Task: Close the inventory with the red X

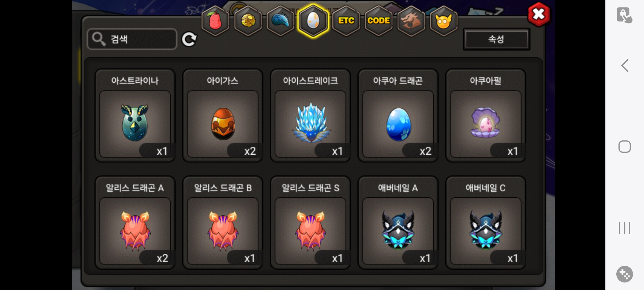Action: [x=539, y=15]
